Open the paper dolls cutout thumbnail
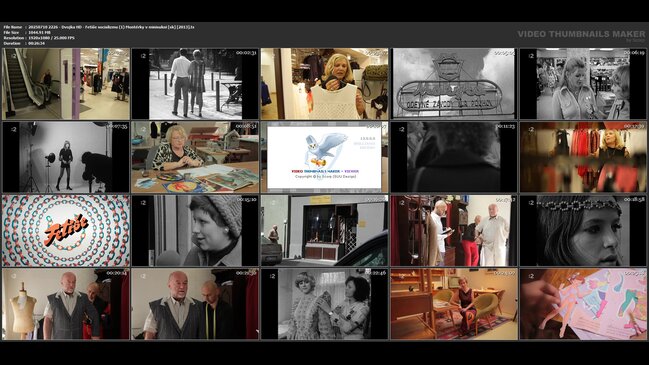 583,304
